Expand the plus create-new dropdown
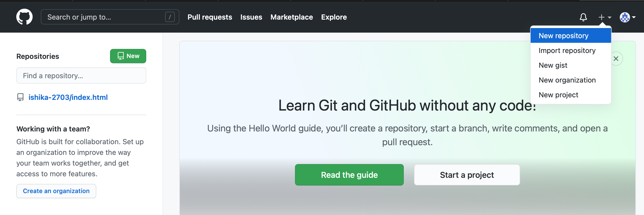Screen dimensions: 644x215 605,17
